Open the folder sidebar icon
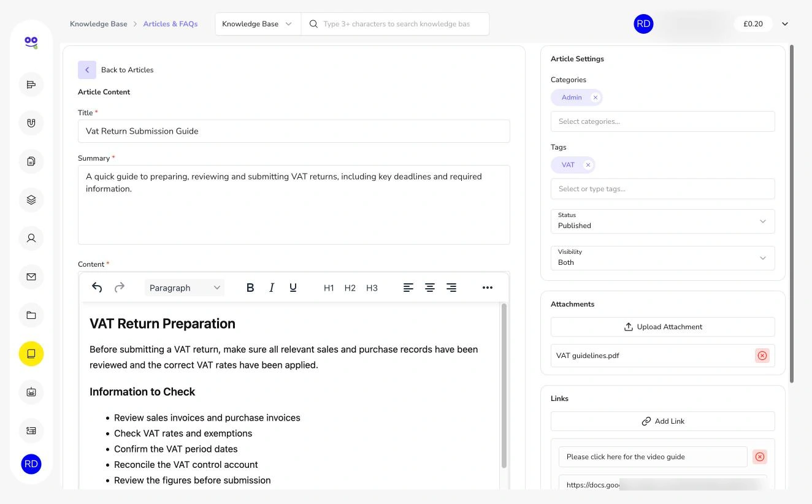The width and height of the screenshot is (812, 504). point(31,315)
